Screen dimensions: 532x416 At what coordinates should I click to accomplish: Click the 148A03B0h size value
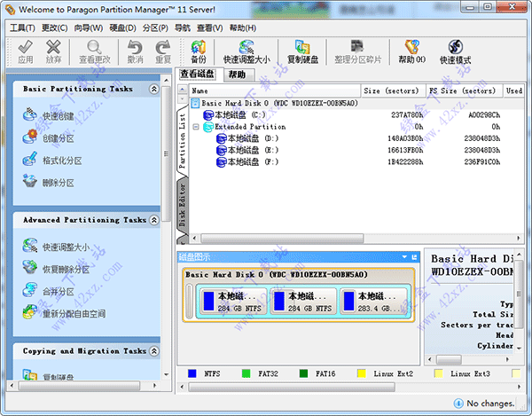[405, 138]
